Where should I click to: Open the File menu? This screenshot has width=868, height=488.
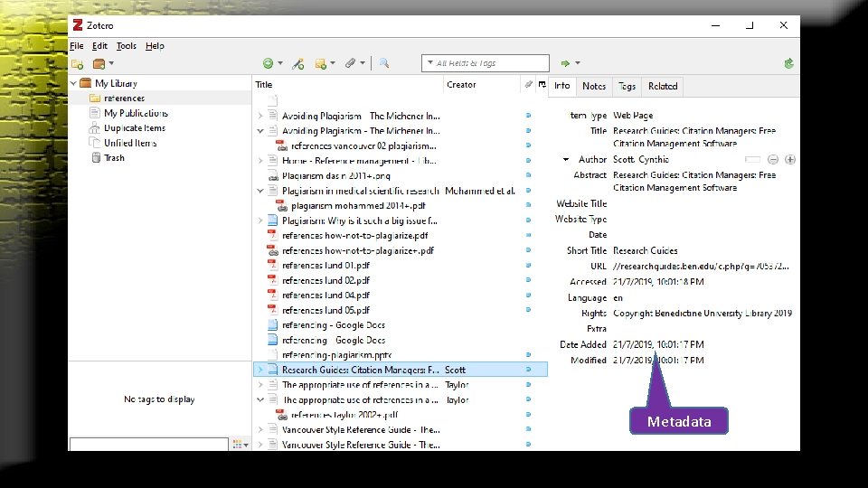coord(76,46)
